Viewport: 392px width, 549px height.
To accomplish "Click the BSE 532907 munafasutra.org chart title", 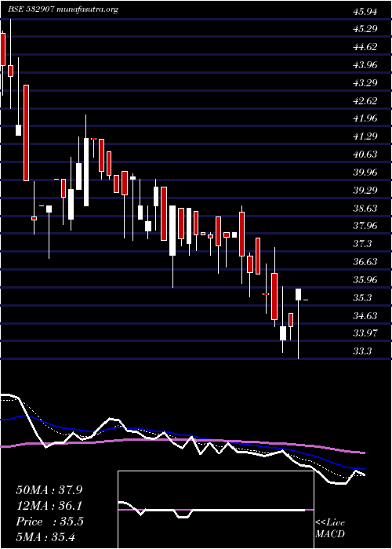I will [63, 9].
